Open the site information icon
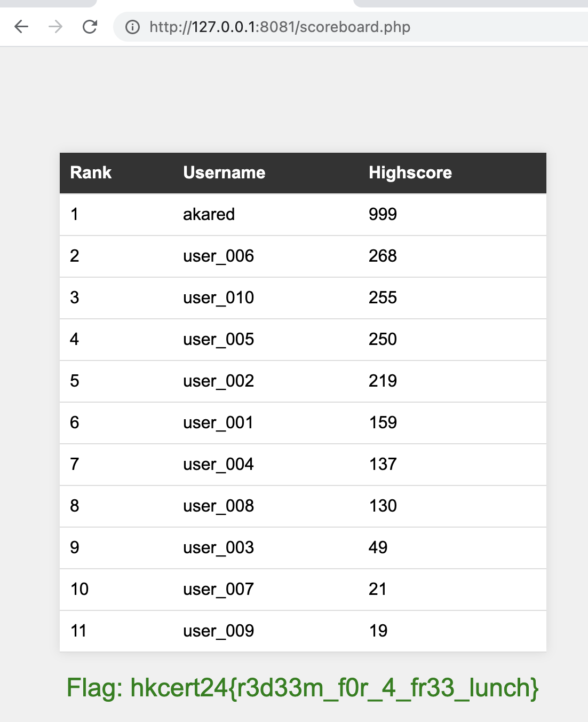The image size is (588, 722). tap(132, 27)
